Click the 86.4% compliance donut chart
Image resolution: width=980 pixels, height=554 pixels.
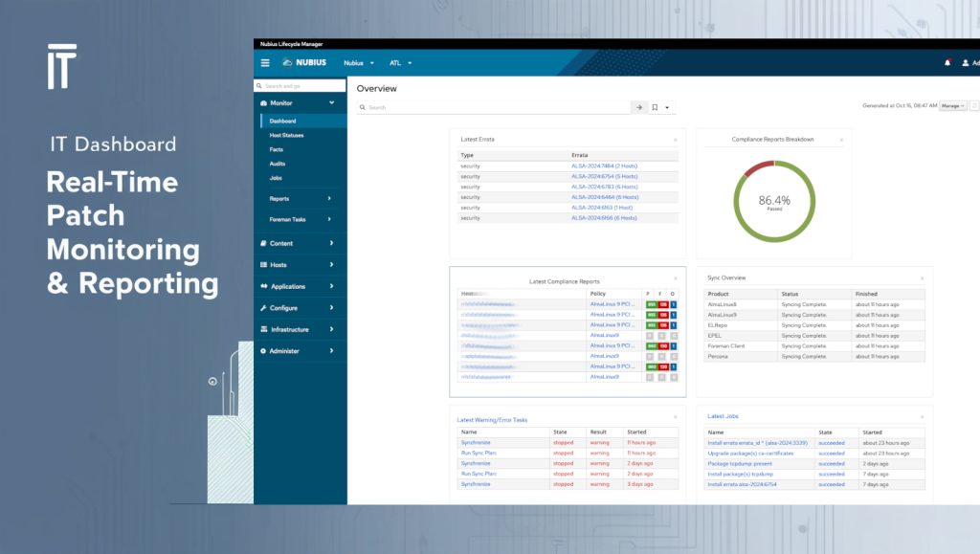click(774, 202)
